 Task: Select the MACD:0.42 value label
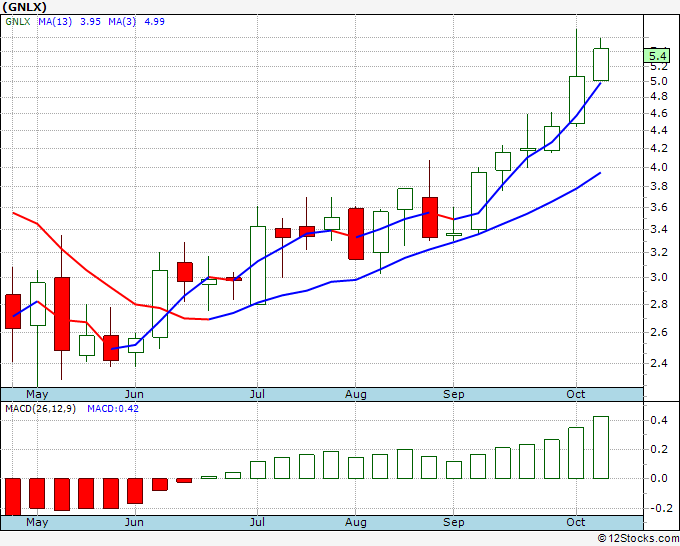pos(113,409)
